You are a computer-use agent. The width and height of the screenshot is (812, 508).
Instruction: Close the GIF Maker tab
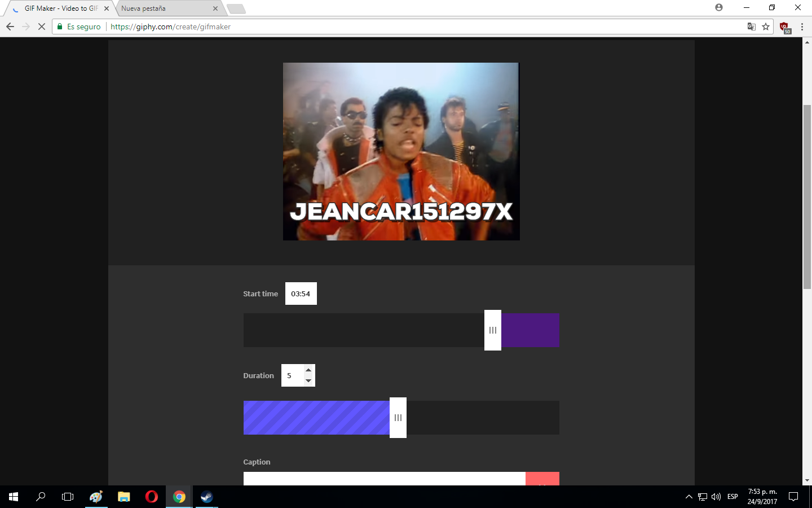coord(107,8)
